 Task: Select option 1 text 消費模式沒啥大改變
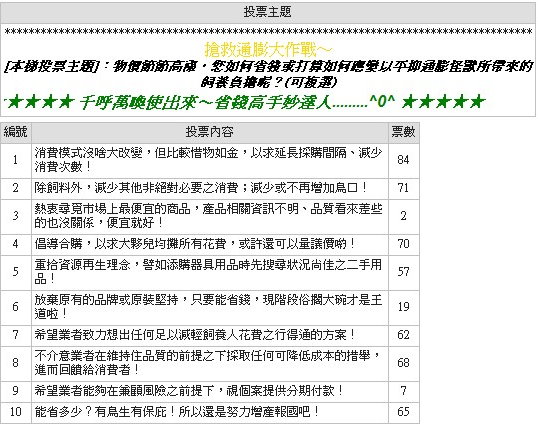[208, 160]
